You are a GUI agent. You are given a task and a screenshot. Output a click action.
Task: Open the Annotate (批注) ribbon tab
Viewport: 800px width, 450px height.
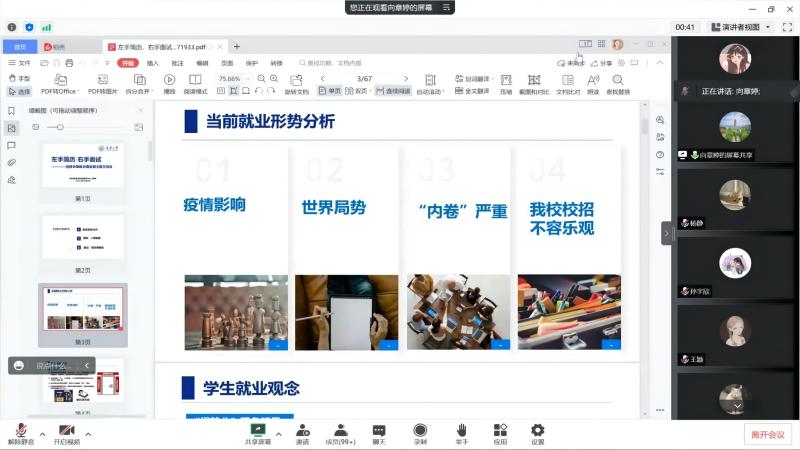click(x=178, y=63)
